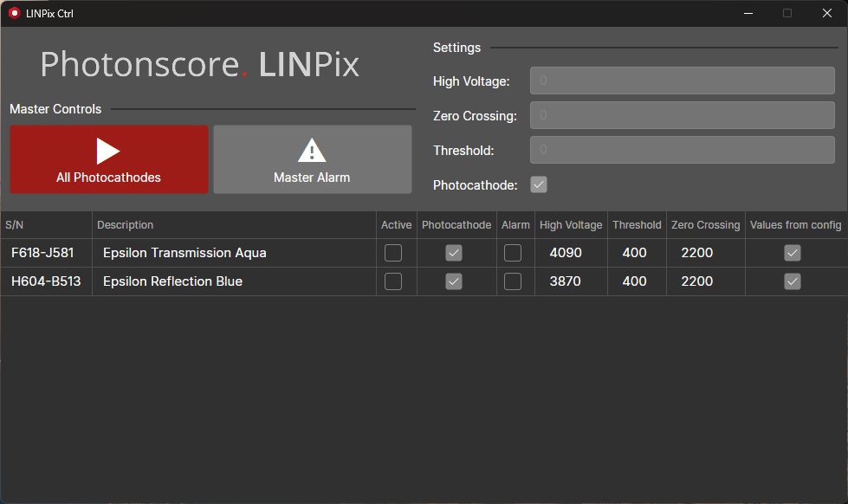Click the Active column header

[397, 225]
